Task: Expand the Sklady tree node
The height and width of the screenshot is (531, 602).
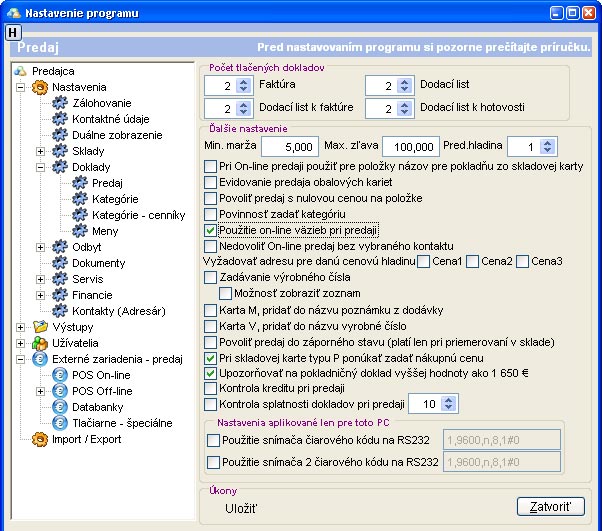Action: click(x=40, y=151)
